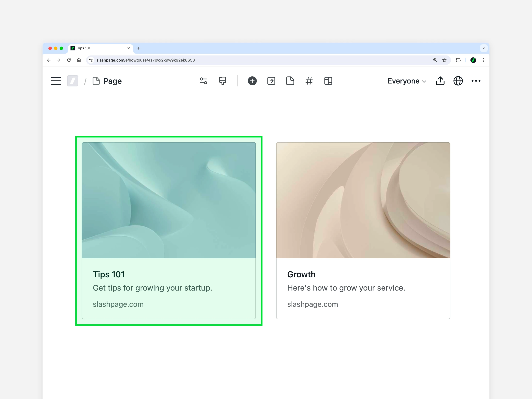Click the Growth card title
This screenshot has height=399, width=532.
[x=301, y=274]
